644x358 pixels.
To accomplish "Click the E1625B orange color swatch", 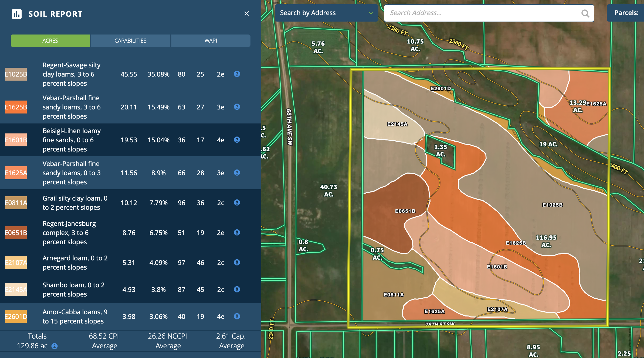I will pos(16,107).
